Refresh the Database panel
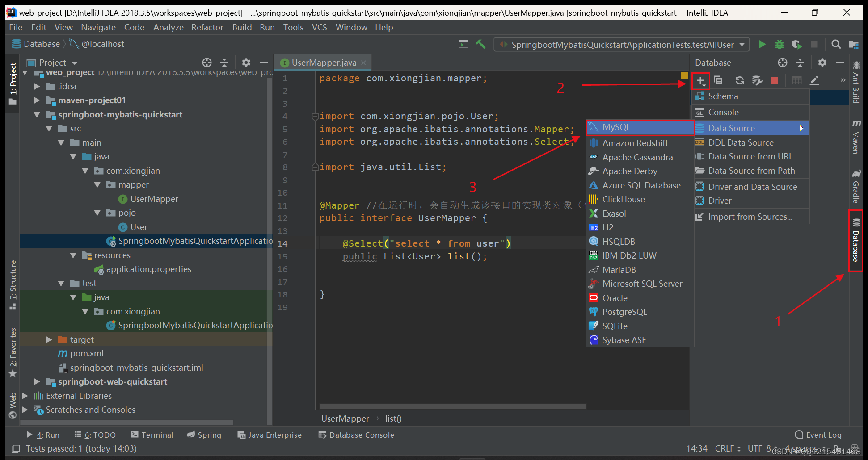Image resolution: width=868 pixels, height=460 pixels. pos(739,80)
